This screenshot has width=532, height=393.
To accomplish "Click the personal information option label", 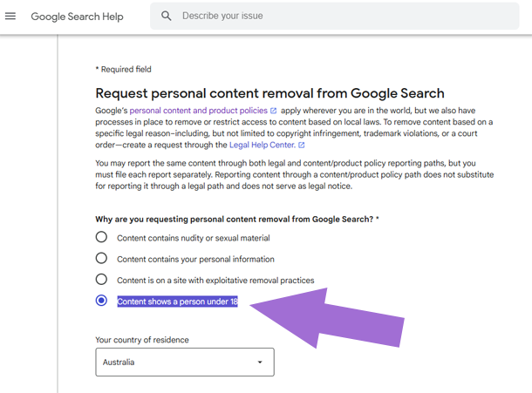I will tap(195, 260).
